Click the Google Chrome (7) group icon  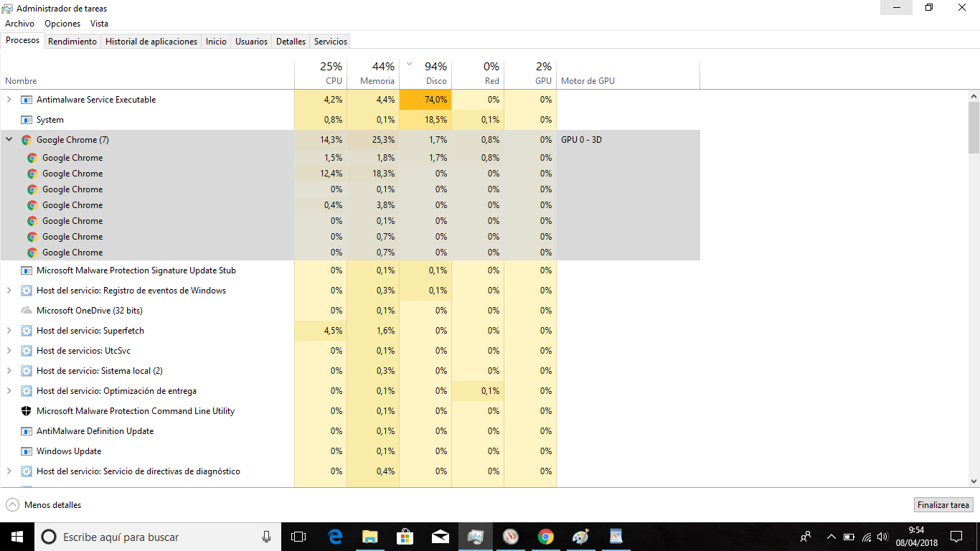pos(27,140)
